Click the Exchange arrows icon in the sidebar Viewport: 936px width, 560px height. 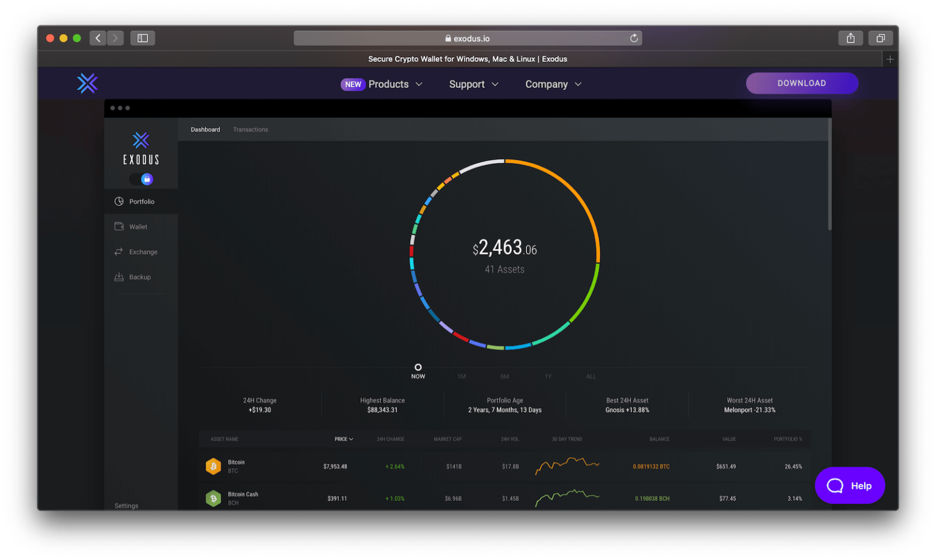tap(119, 252)
